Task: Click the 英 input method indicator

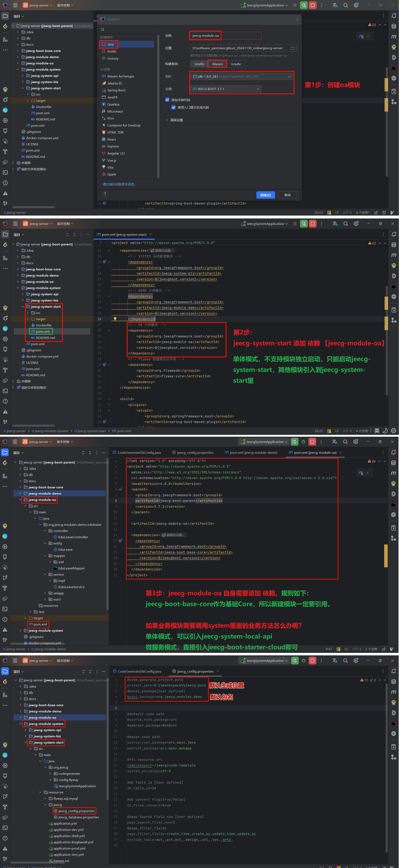Action: (377, 431)
